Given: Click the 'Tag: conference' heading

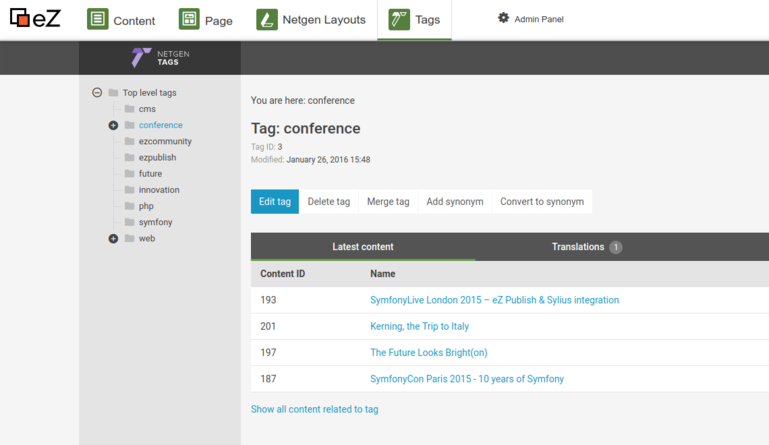Looking at the screenshot, I should pyautogui.click(x=306, y=129).
